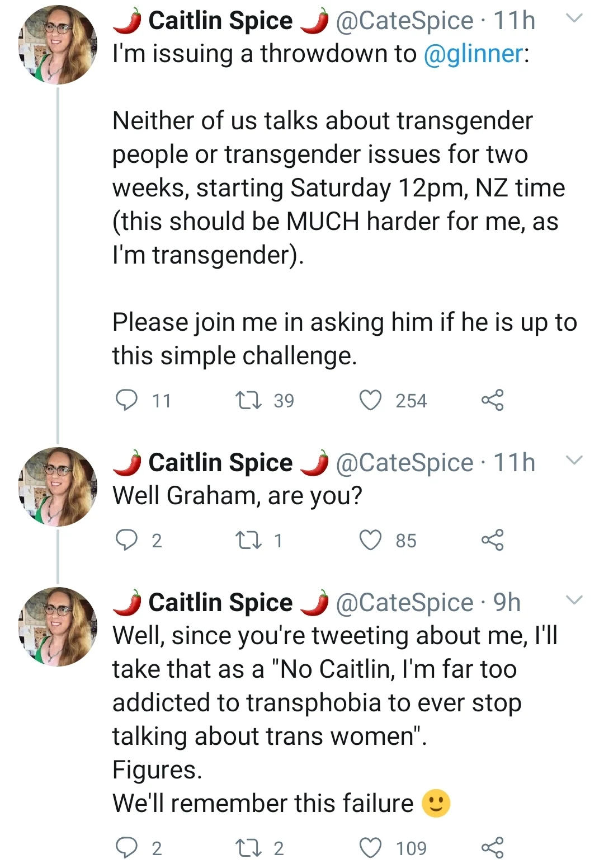604x868 pixels.
Task: Expand options chevron on the second tweet
Action: 574,461
